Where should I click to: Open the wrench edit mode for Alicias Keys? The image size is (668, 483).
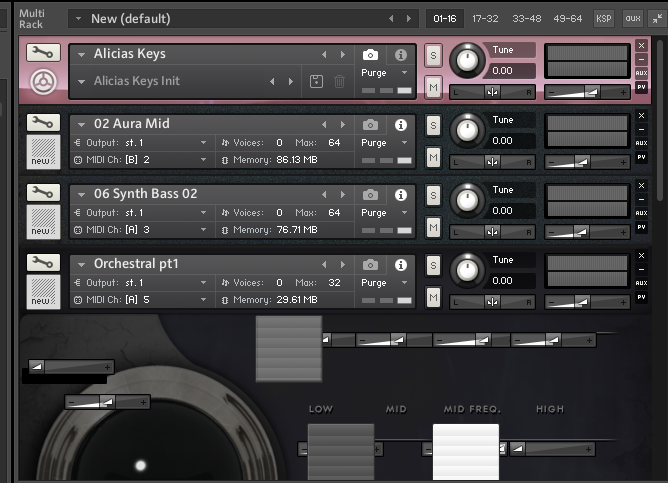click(x=43, y=53)
